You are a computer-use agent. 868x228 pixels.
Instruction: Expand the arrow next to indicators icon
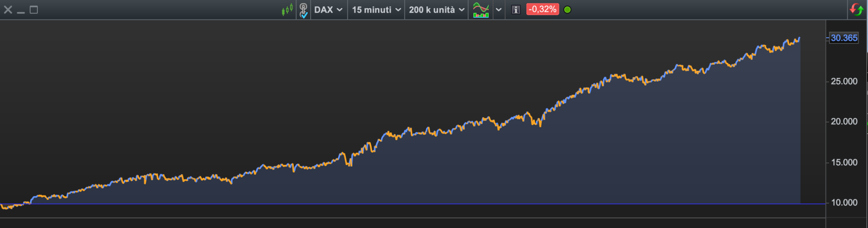(499, 10)
